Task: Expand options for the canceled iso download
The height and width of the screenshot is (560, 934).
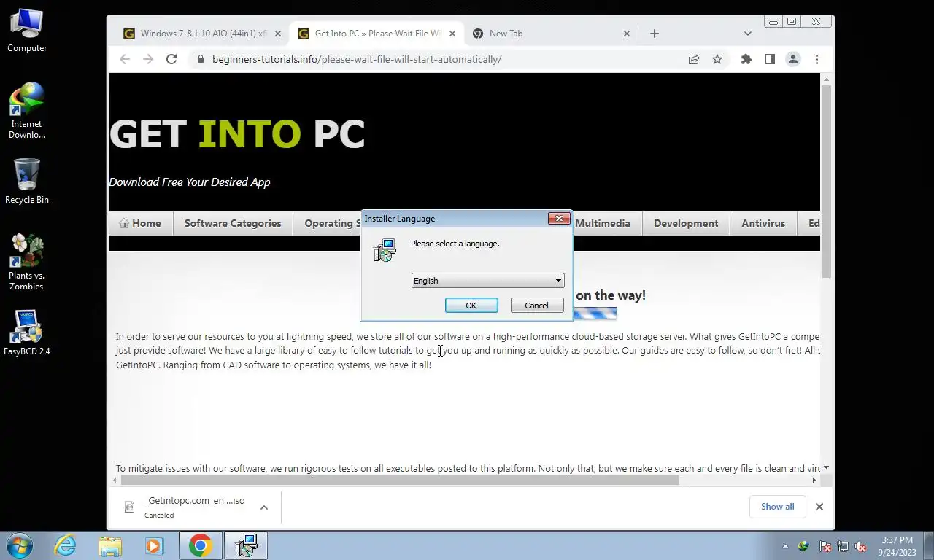Action: click(x=264, y=507)
